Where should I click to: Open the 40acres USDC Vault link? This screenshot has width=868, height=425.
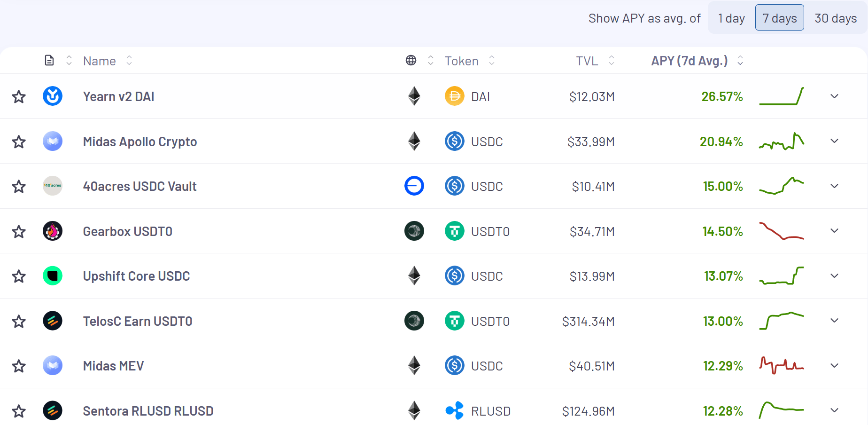click(139, 187)
